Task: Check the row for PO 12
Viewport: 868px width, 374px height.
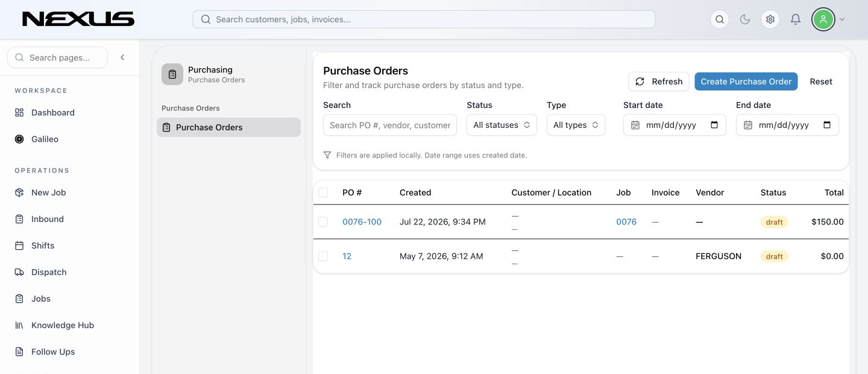Action: coord(323,256)
